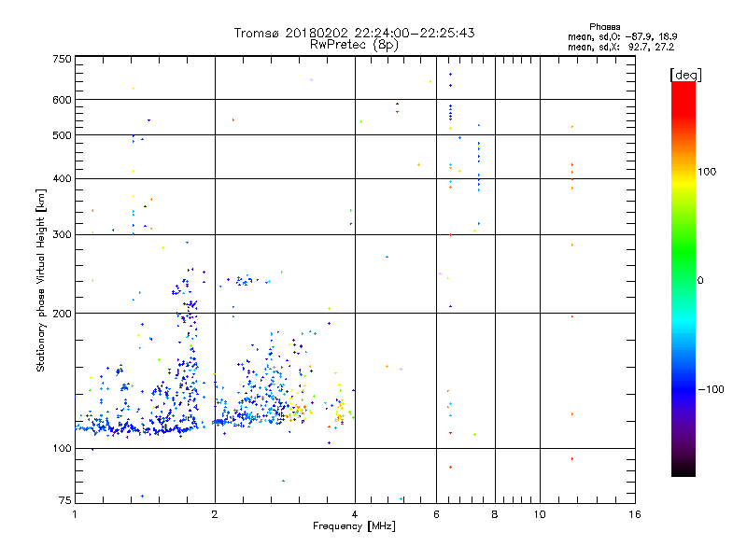Click the 'mean, sd,O: -87.9, 18.9' line
747x560 pixels.
[622, 36]
